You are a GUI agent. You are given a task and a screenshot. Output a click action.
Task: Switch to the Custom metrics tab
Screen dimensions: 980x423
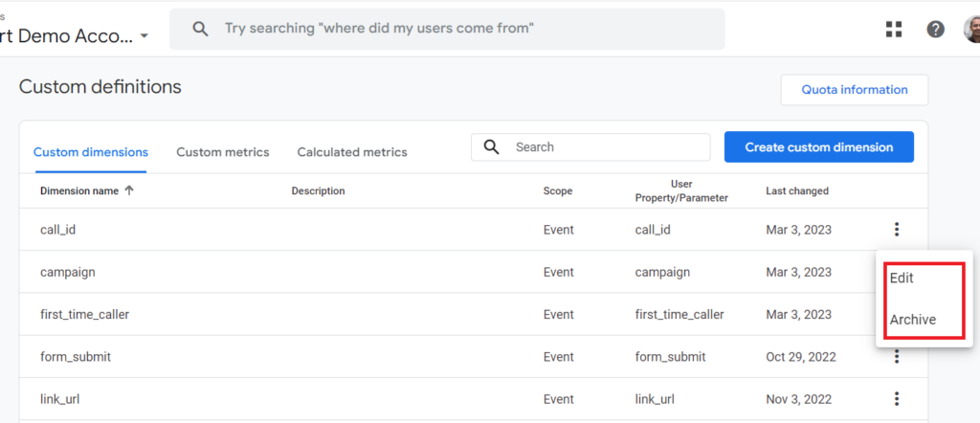[x=222, y=152]
